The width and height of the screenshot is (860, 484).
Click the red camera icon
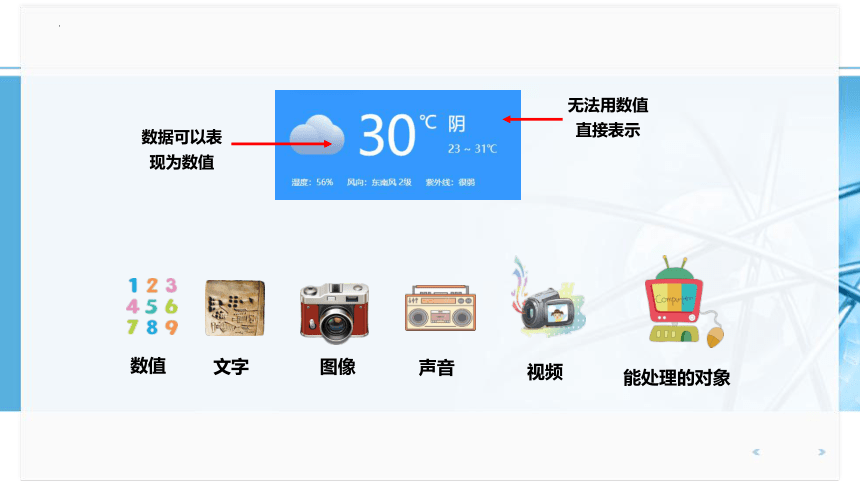(x=334, y=313)
